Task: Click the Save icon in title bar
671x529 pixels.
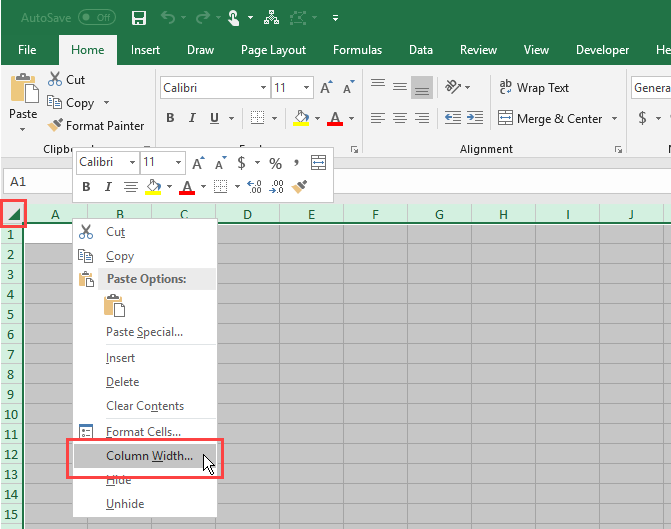Action: [x=139, y=18]
